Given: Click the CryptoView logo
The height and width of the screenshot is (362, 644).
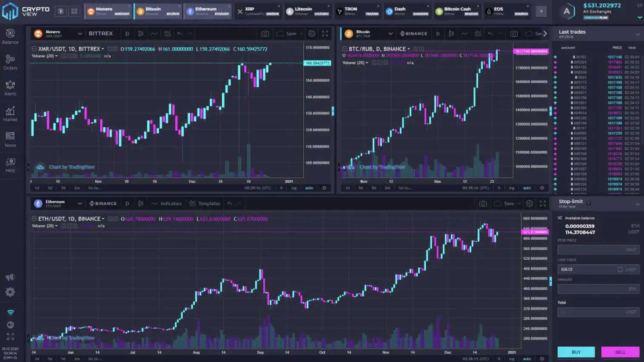Looking at the screenshot, I should click(26, 11).
